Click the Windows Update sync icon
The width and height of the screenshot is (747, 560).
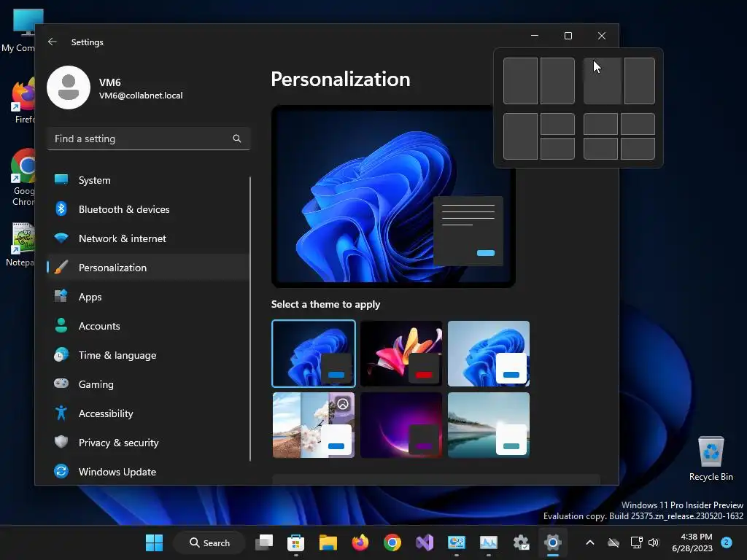pyautogui.click(x=61, y=471)
